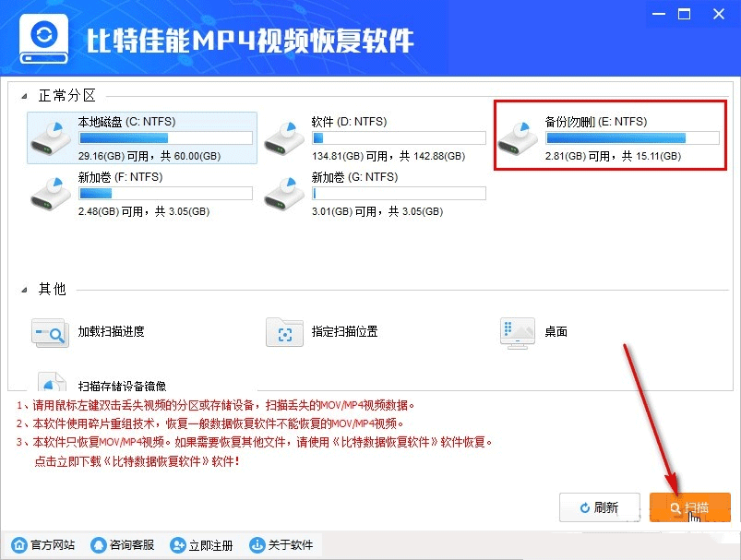This screenshot has width=741, height=560.
Task: Click the user-plus icon beside 立即注册
Action: [178, 545]
